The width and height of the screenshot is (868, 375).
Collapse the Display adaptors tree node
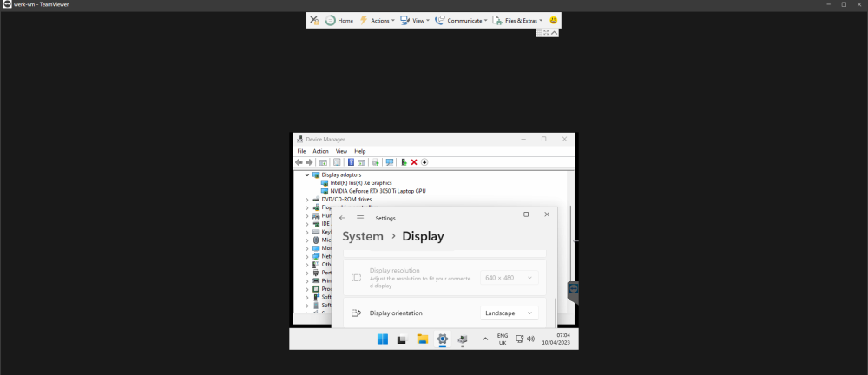click(307, 175)
